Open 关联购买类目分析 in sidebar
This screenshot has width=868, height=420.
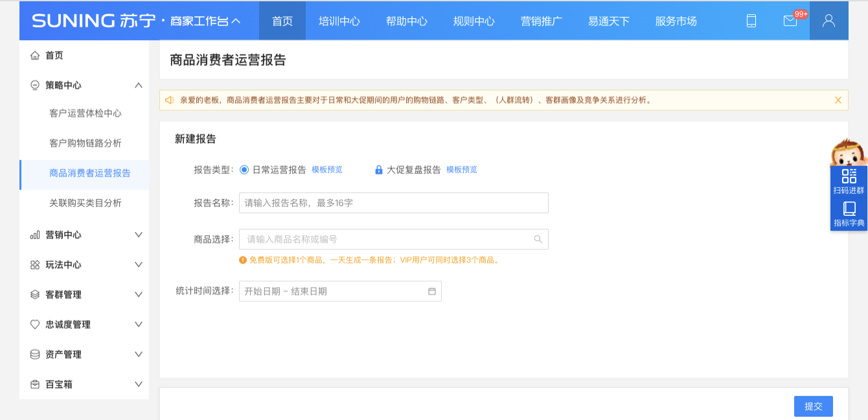click(x=85, y=203)
